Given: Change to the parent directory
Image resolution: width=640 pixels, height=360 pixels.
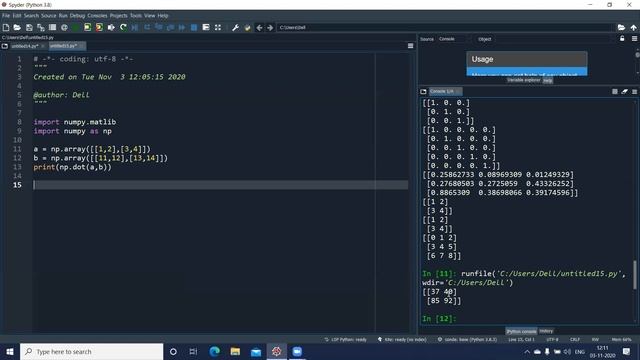Looking at the screenshot, I should tap(633, 27).
